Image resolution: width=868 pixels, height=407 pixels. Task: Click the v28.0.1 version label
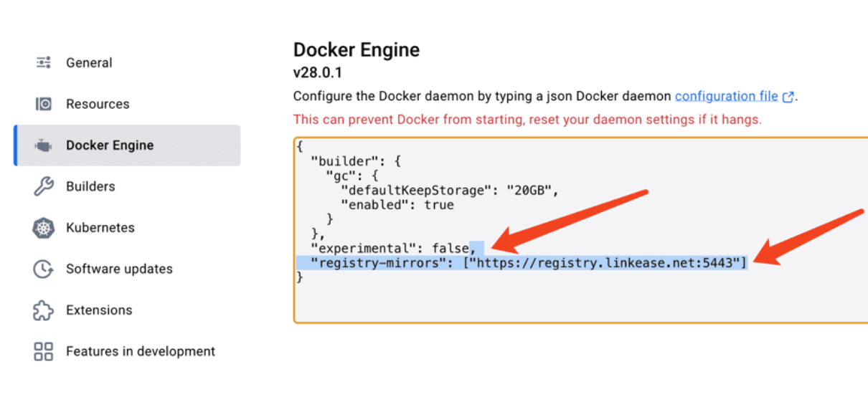point(318,73)
